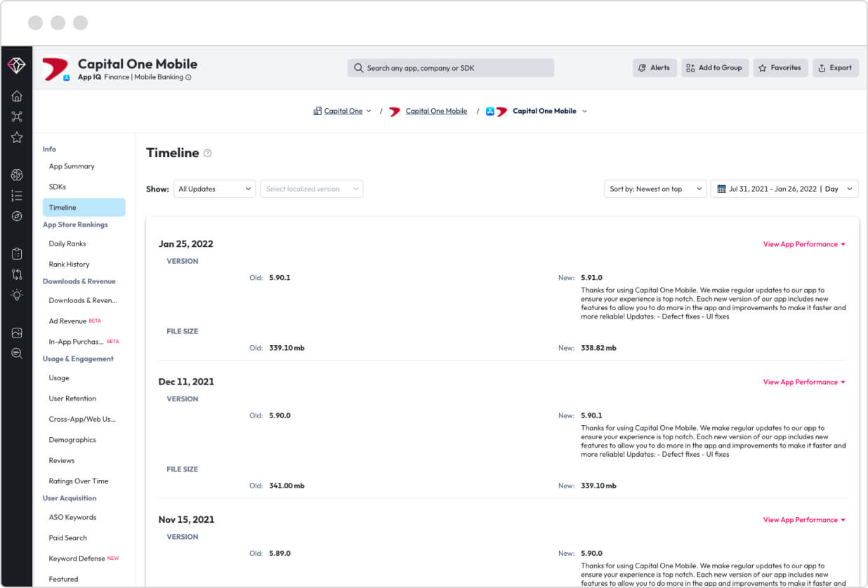Open In-App Purchases BETA menu item
The image size is (868, 588).
coord(84,342)
